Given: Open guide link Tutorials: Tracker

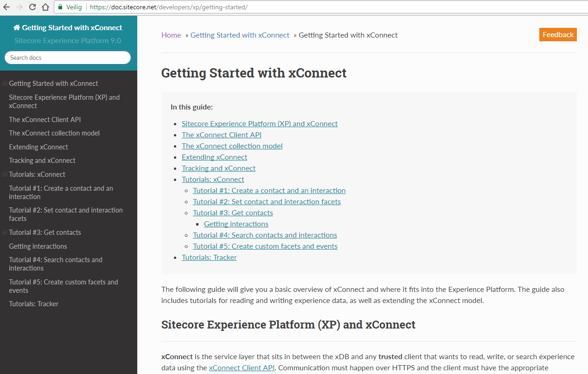Looking at the screenshot, I should pyautogui.click(x=209, y=257).
